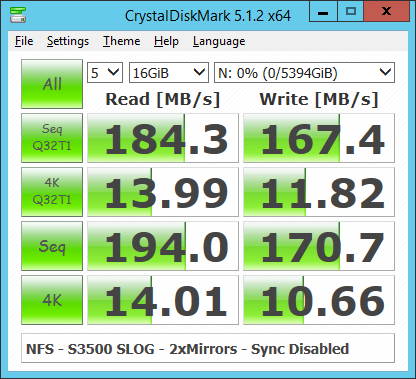Open the Language menu
Image resolution: width=416 pixels, height=379 pixels.
point(219,41)
